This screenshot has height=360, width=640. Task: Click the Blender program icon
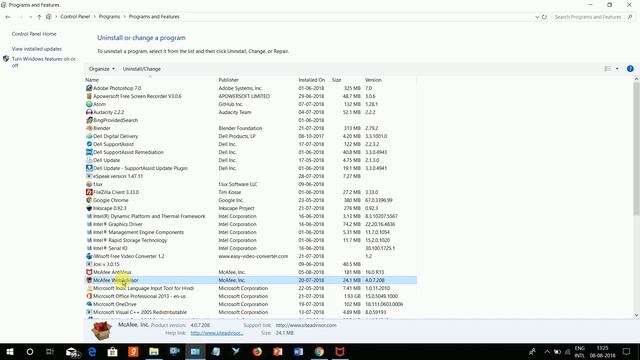[89, 128]
